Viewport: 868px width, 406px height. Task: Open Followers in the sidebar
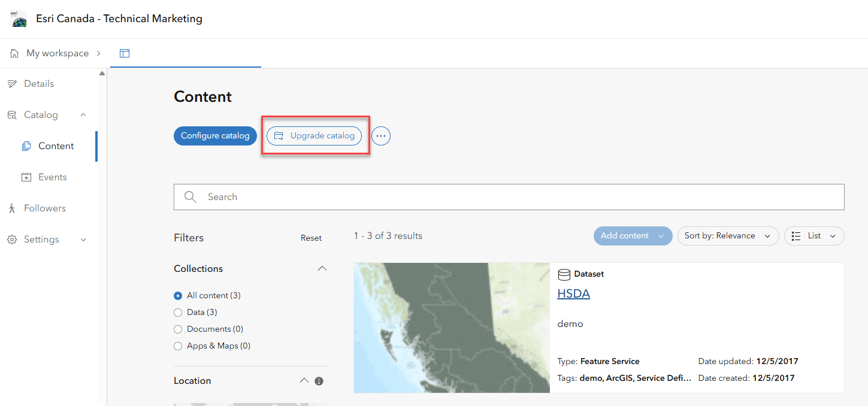tap(45, 208)
